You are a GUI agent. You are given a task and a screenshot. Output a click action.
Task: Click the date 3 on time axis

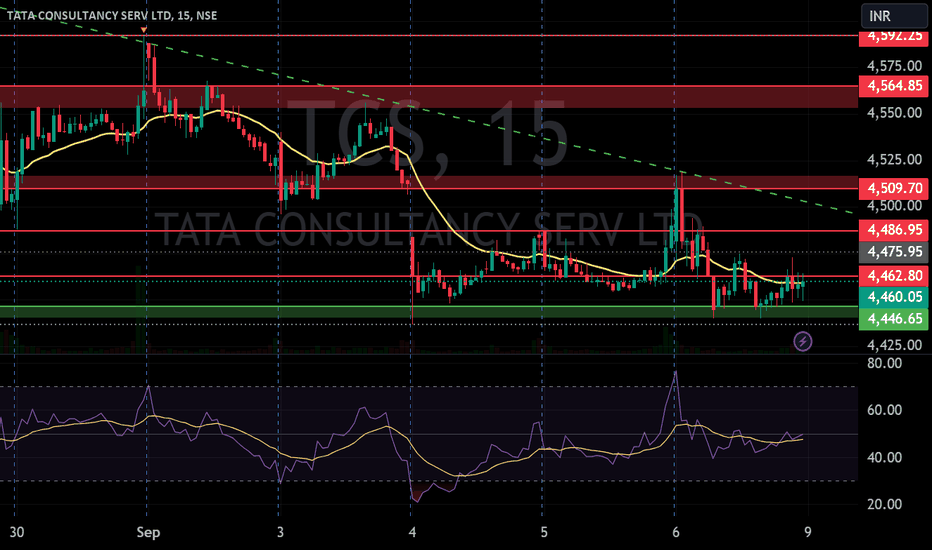click(280, 532)
